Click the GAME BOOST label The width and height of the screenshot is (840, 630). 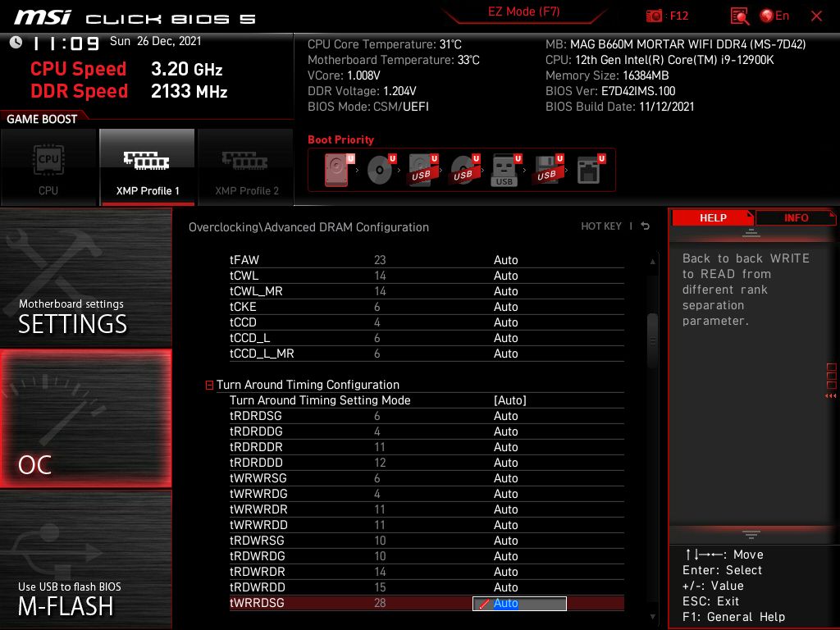[42, 119]
